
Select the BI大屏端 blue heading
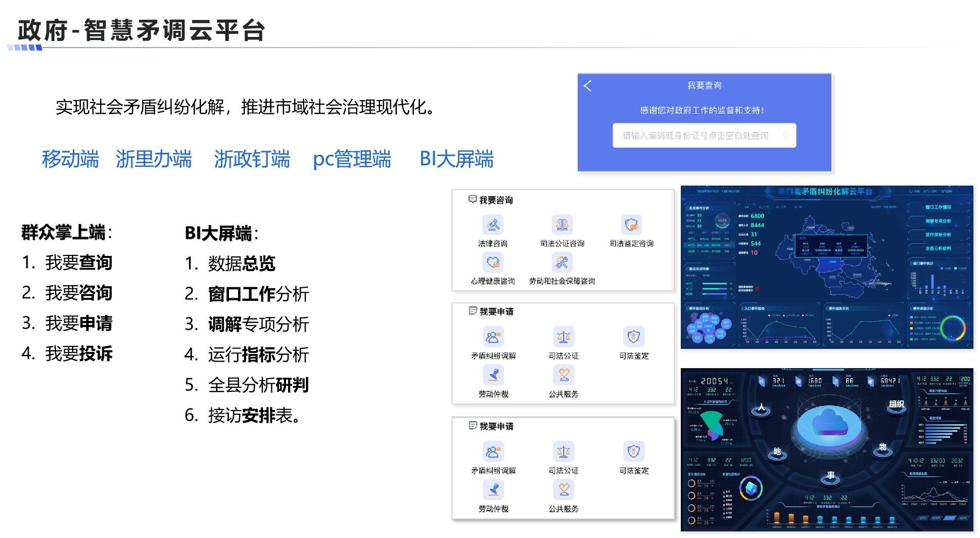click(x=456, y=159)
